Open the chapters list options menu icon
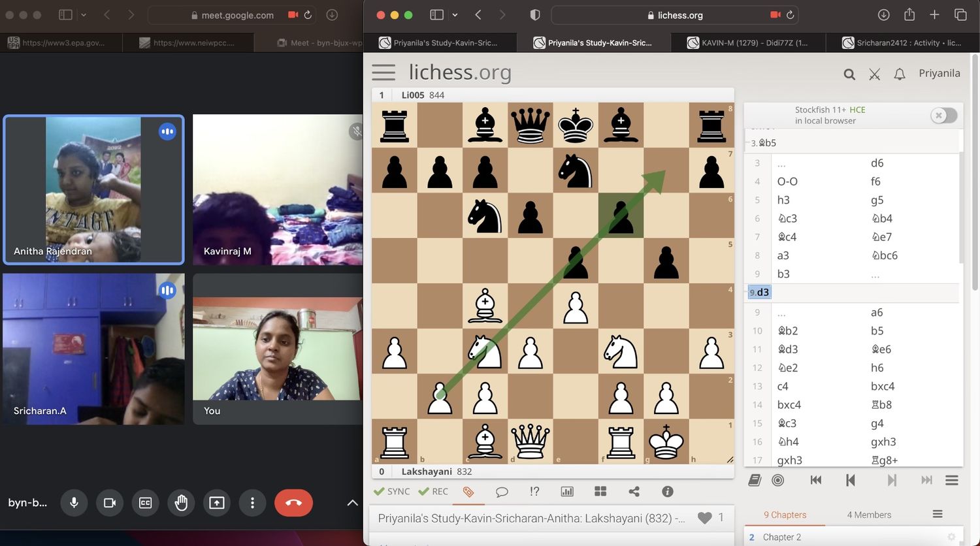 [938, 514]
